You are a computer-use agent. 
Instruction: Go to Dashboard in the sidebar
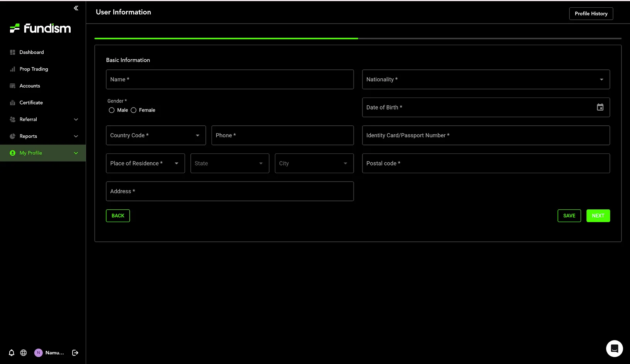pos(32,52)
